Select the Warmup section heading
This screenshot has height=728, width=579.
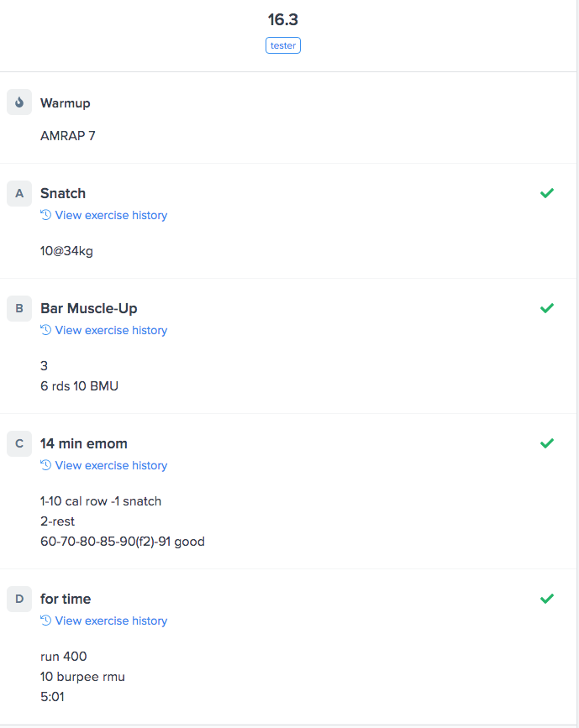pos(66,103)
